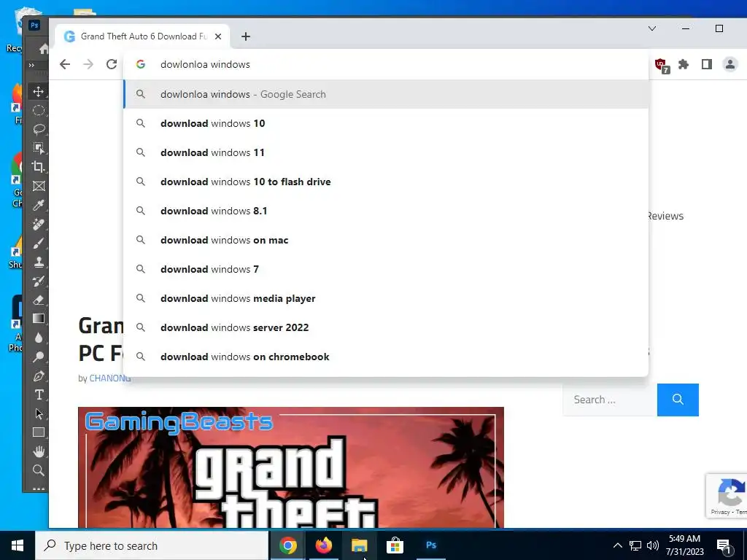Open Chrome tab search chevron

tap(652, 28)
